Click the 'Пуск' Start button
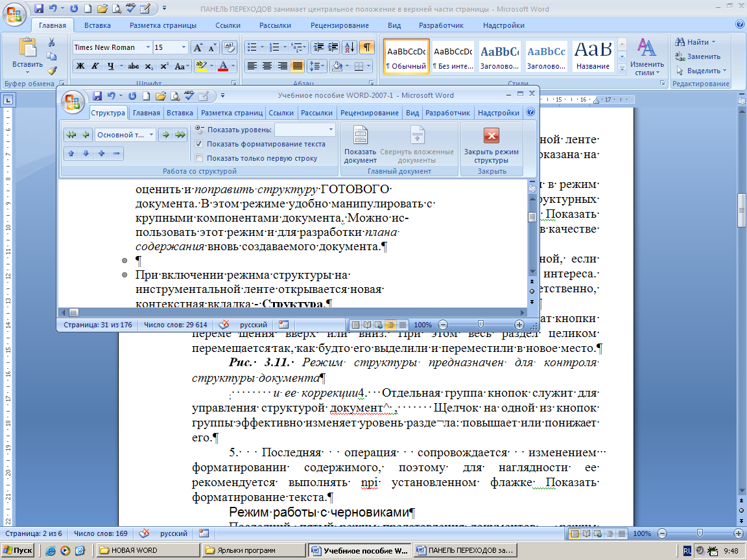Viewport: 747px width, 560px height. 18,550
